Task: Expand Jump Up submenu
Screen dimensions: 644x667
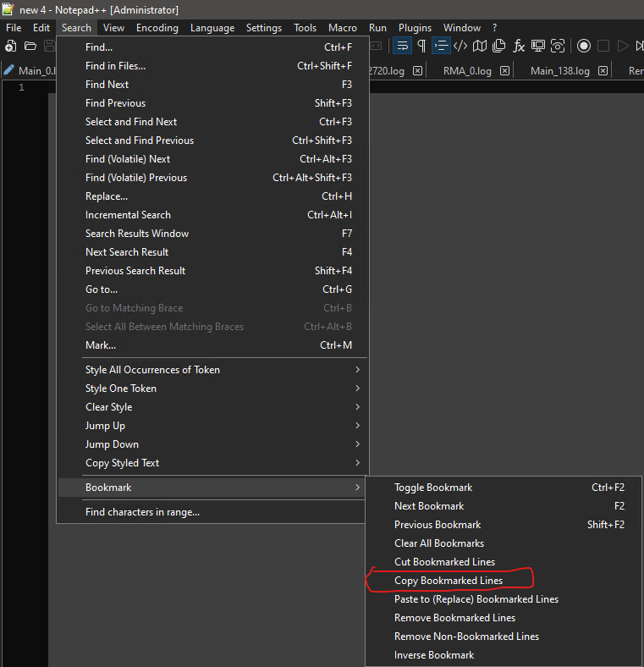Action: coord(212,426)
